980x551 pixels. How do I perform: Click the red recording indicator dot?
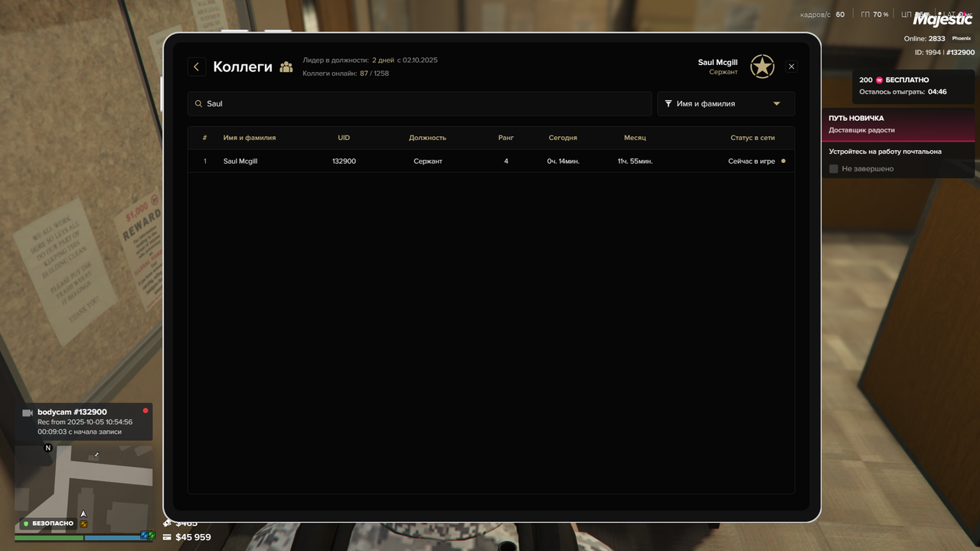pyautogui.click(x=145, y=411)
